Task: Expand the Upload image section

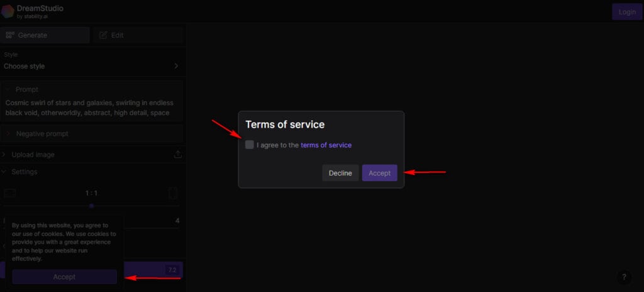Action: [33, 155]
